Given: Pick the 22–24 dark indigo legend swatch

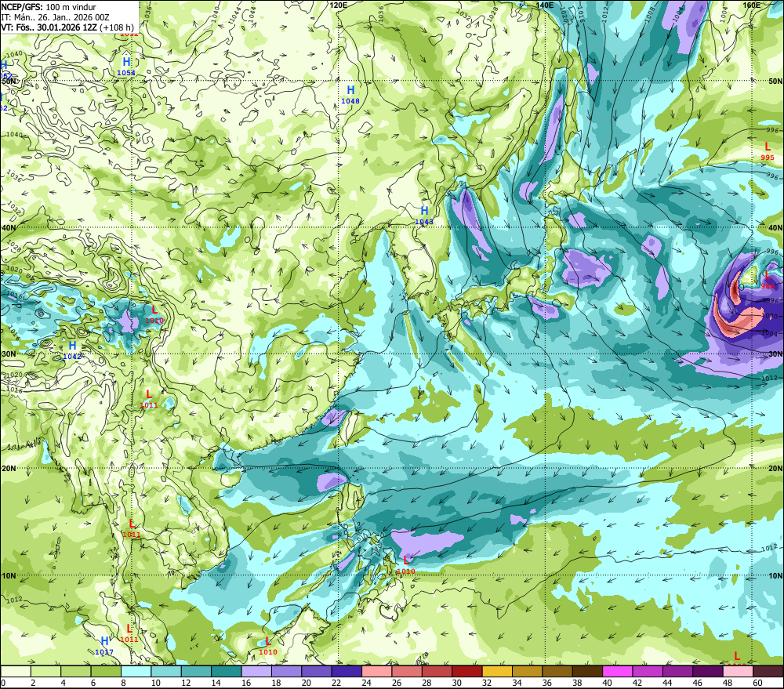Looking at the screenshot, I should [347, 671].
